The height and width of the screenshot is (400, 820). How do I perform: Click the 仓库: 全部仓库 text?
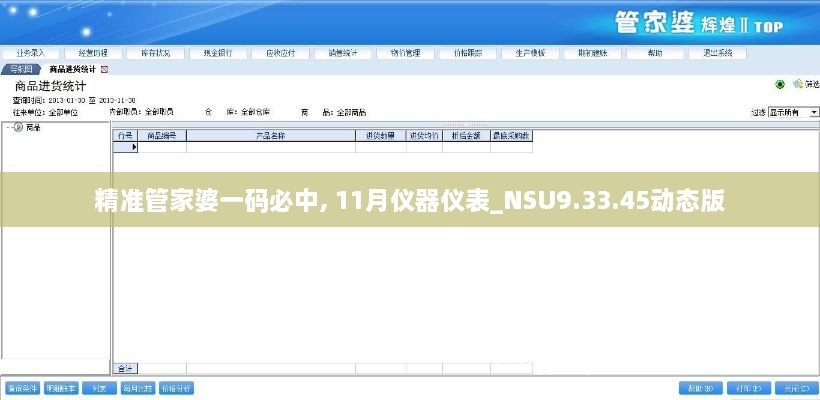[x=237, y=112]
